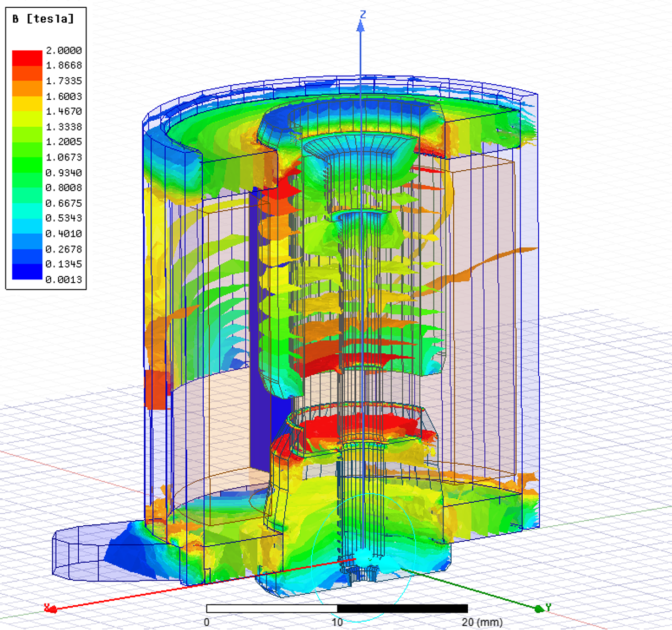Click the 0.2678 value label in legend
This screenshot has height=630, width=672.
(63, 249)
